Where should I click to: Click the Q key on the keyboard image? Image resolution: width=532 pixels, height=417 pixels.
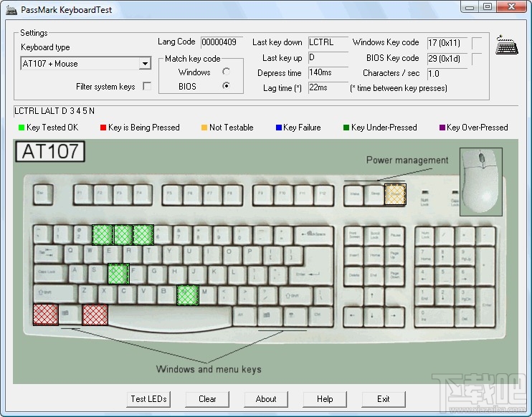(x=72, y=253)
